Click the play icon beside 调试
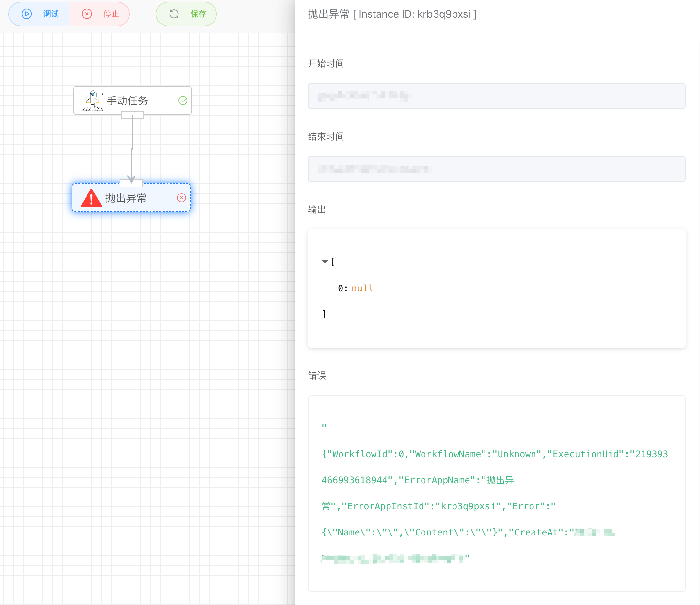Viewport: 700px width, 605px height. 26,14
